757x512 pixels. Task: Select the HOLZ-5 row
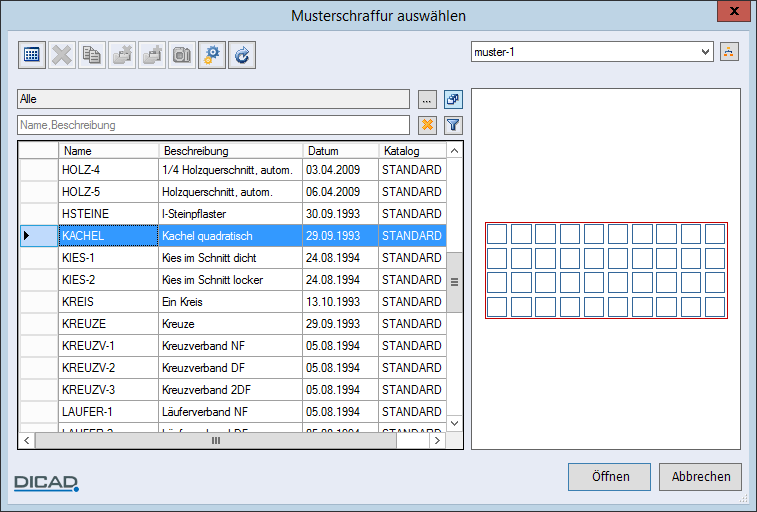[233, 192]
